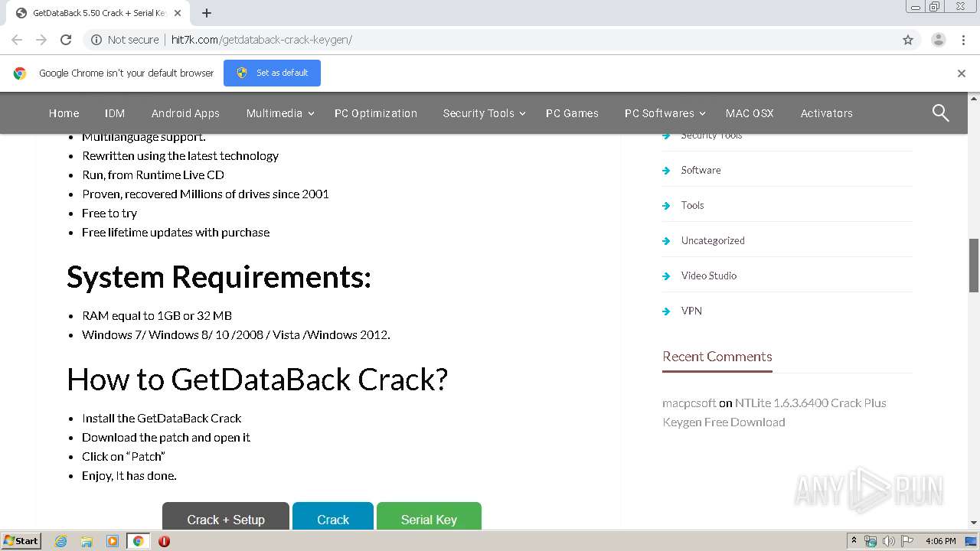
Task: Go to Home in navigation
Action: point(64,113)
